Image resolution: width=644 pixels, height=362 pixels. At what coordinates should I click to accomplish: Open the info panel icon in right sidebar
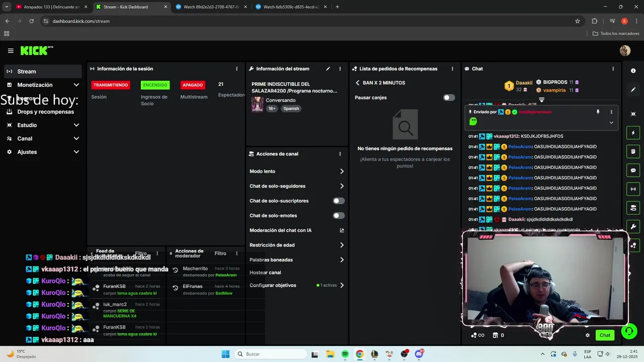[633, 71]
